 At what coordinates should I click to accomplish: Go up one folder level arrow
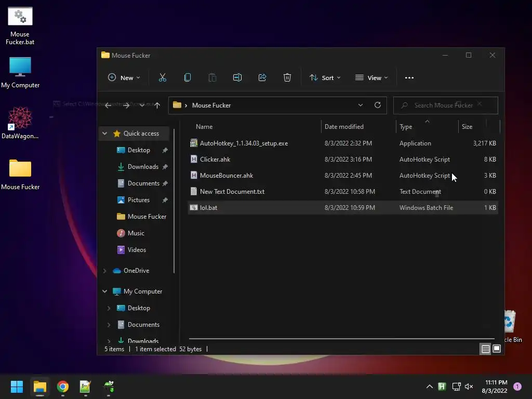point(157,105)
